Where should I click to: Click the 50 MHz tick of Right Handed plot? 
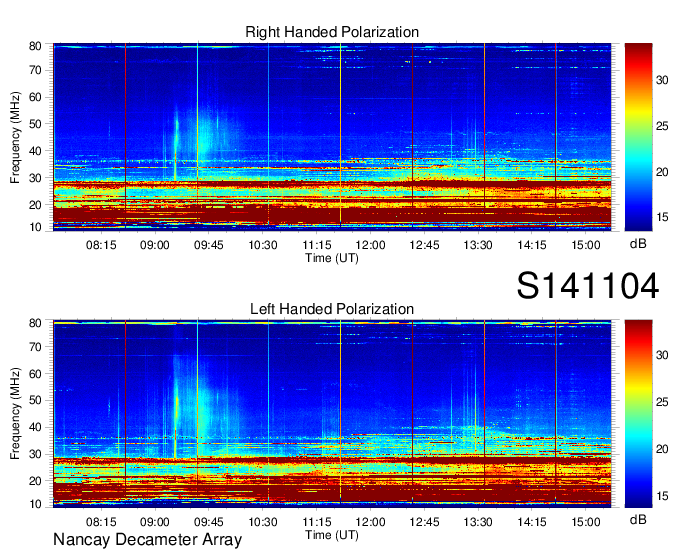pos(35,124)
